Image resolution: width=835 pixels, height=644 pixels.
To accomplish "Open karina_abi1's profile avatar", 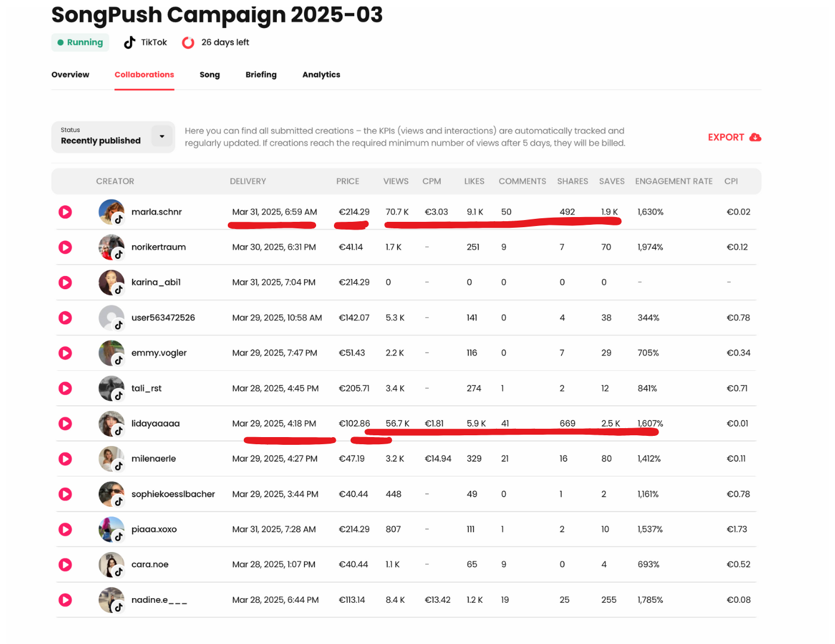I will point(112,282).
